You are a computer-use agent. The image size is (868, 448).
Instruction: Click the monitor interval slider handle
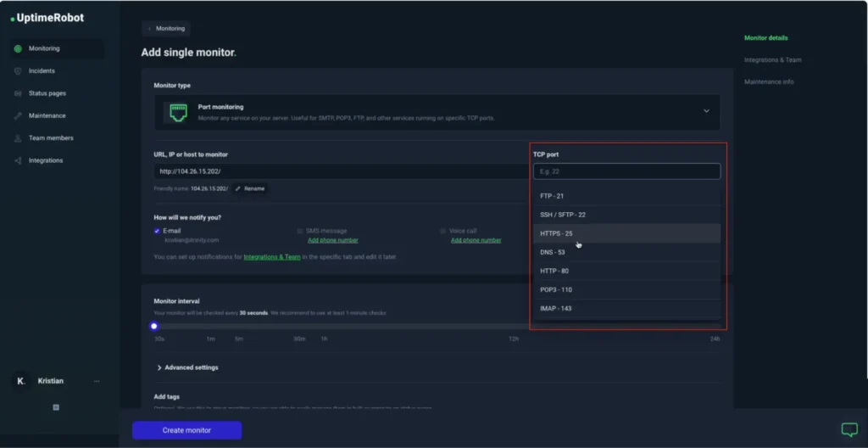(x=154, y=327)
